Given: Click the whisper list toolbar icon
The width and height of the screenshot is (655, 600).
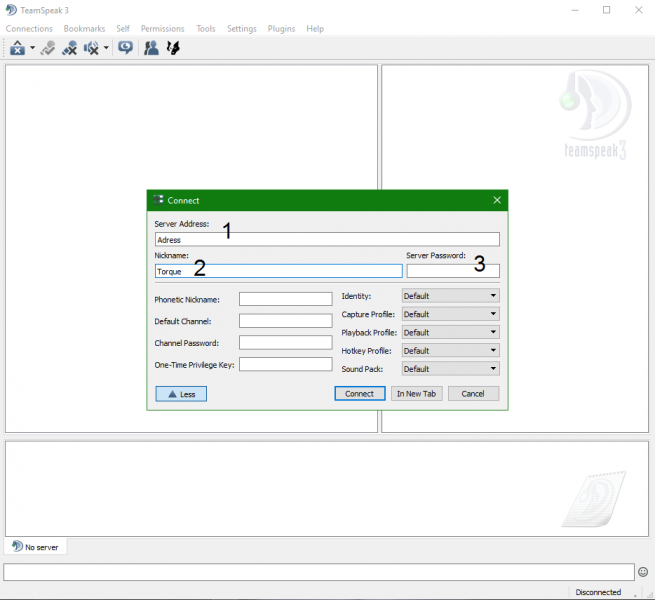Looking at the screenshot, I should pyautogui.click(x=173, y=48).
